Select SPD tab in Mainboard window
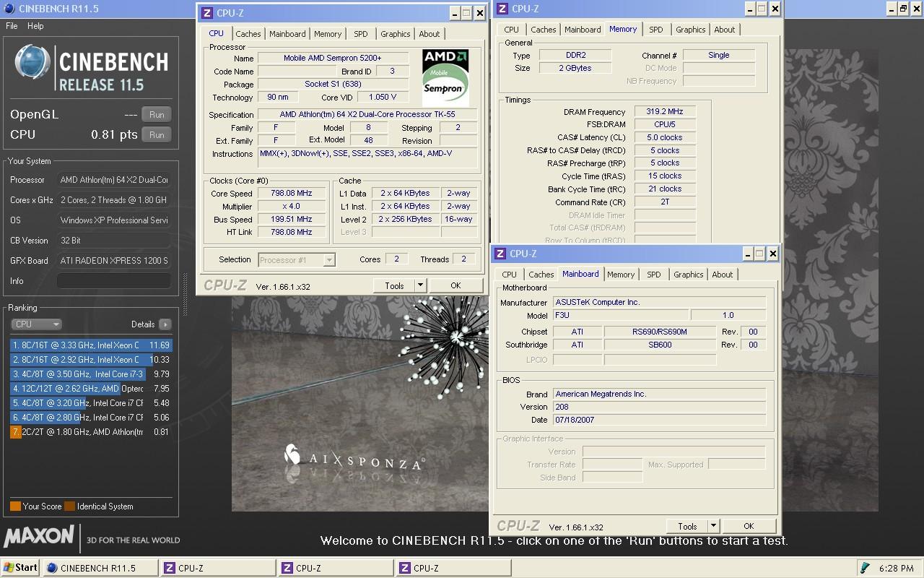 tap(654, 275)
